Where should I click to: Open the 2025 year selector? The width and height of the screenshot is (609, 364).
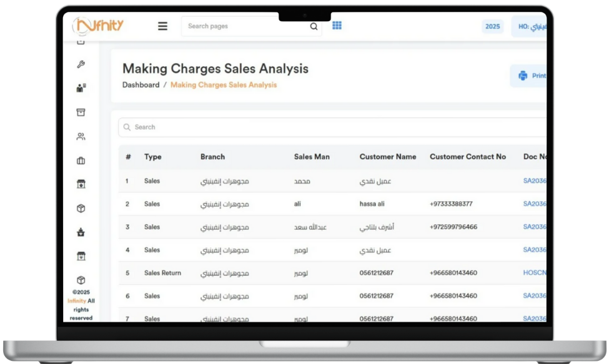[492, 26]
